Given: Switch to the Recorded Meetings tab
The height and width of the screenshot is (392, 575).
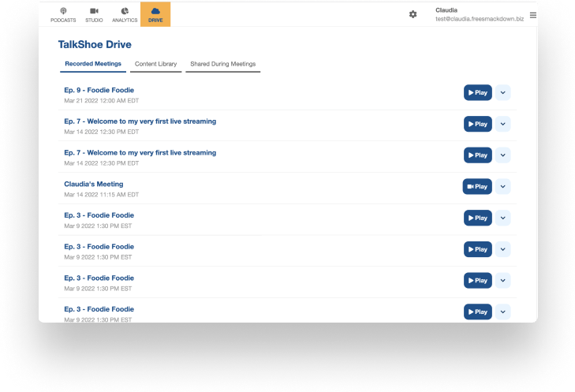Looking at the screenshot, I should click(93, 64).
